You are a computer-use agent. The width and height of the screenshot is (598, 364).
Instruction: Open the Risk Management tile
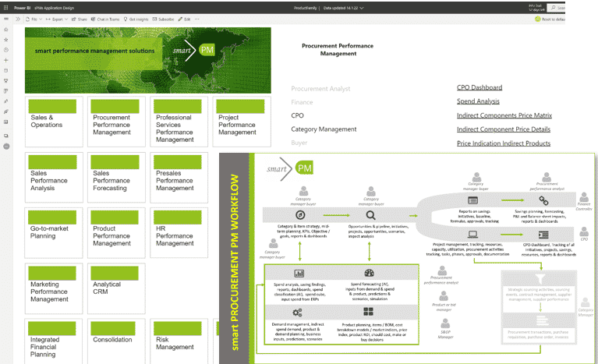click(179, 341)
